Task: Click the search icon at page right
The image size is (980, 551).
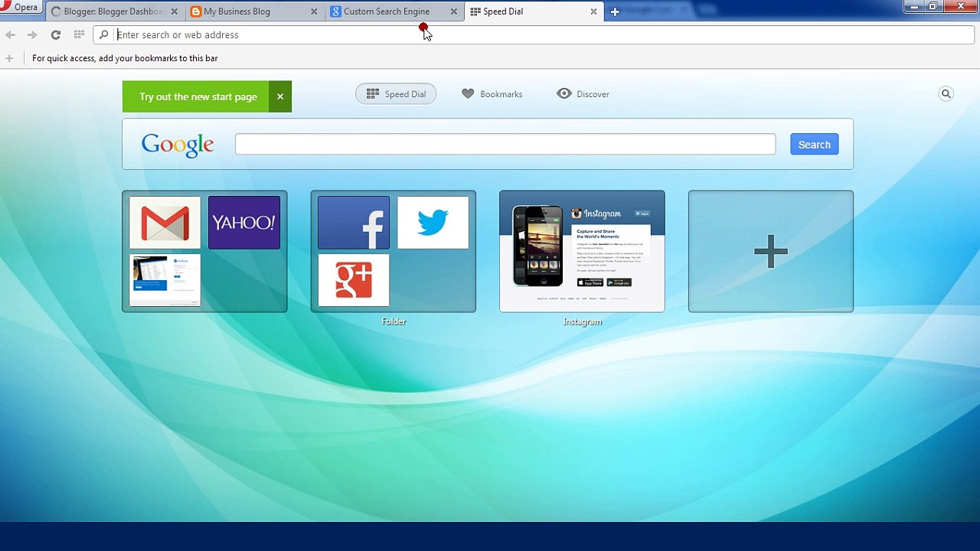Action: coord(946,94)
